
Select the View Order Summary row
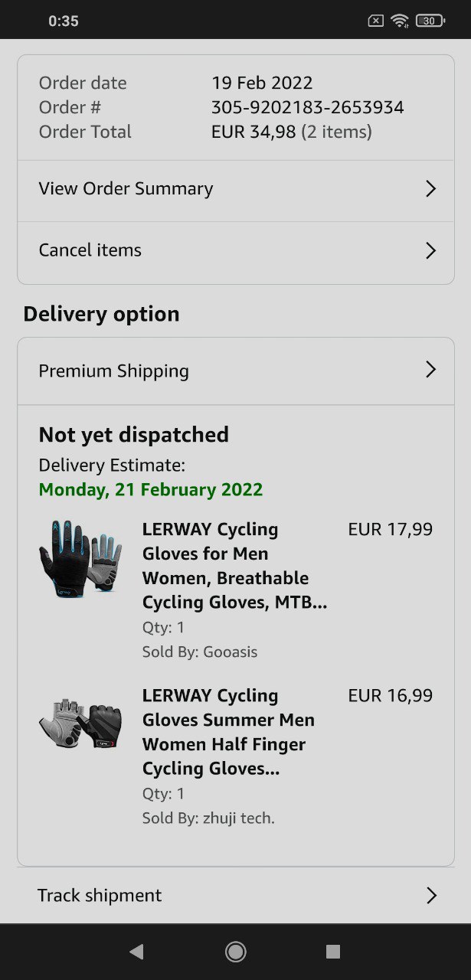point(236,191)
